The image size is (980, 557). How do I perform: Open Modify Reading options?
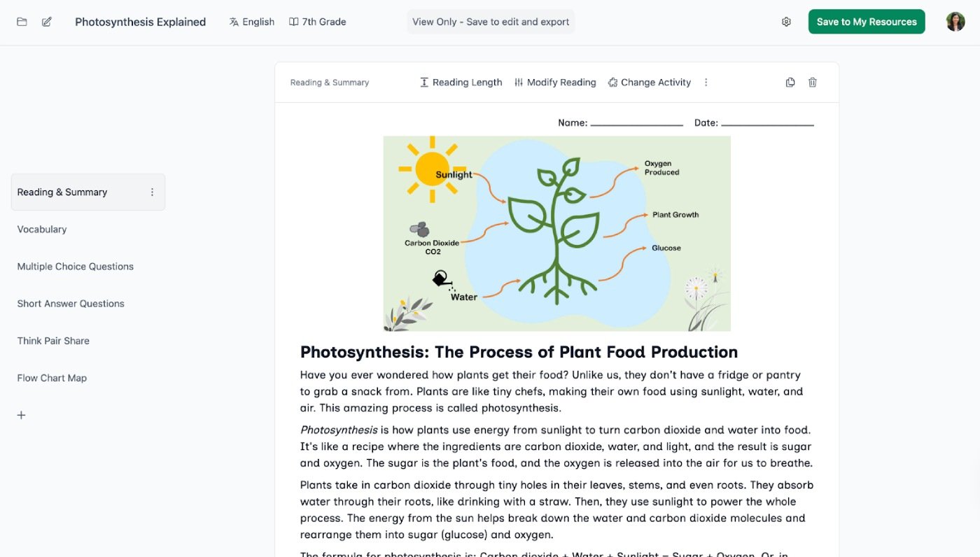pyautogui.click(x=555, y=83)
